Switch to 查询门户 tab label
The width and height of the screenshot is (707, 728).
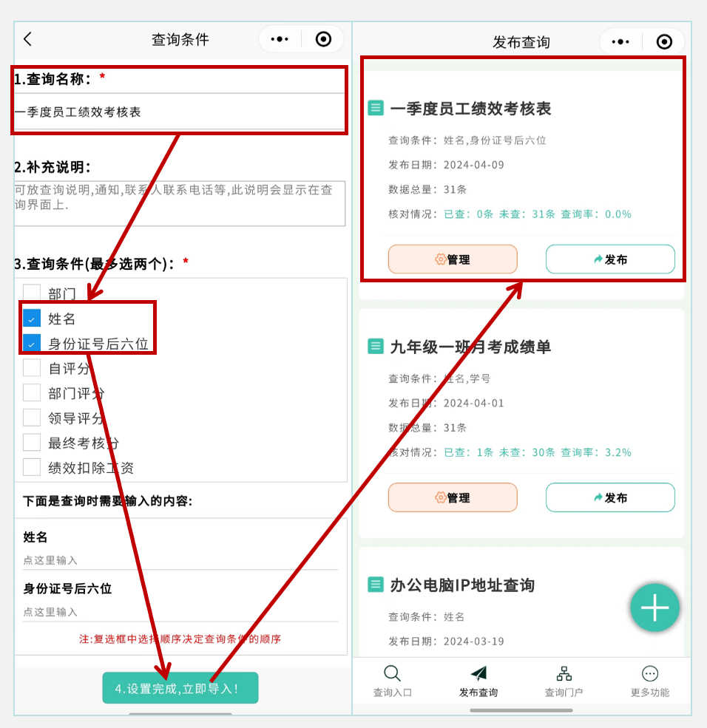[564, 693]
